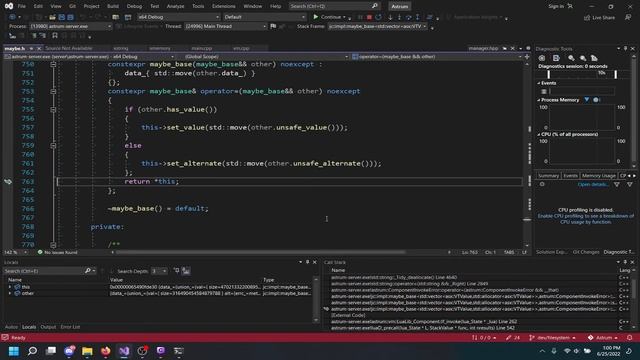
Task: Click the flag icon beside Thread dropdown
Action: [273, 26]
